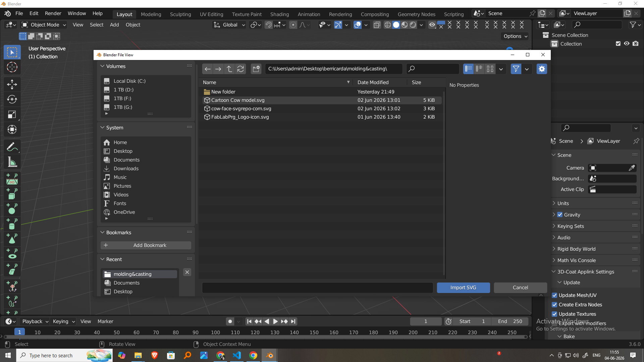Refresh the file list
Screen dimensions: 644x362
[240, 69]
